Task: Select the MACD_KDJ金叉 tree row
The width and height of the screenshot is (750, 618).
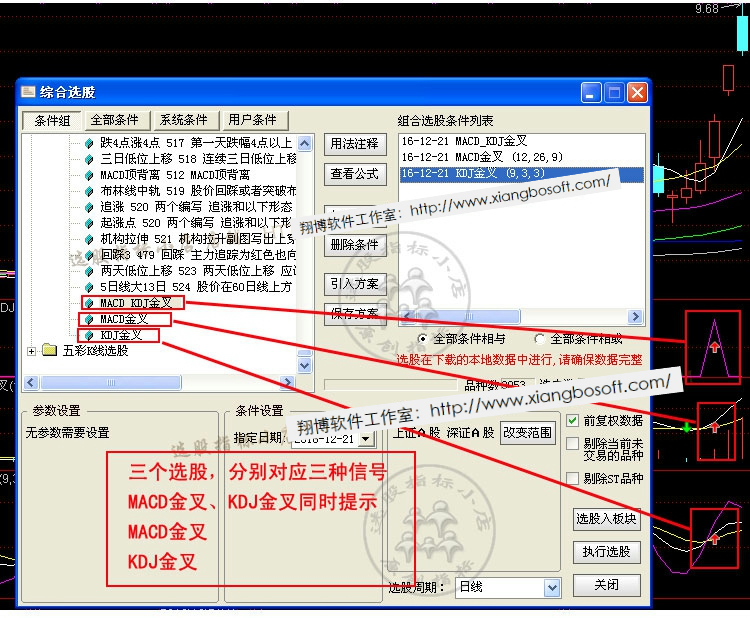Action: tap(136, 303)
